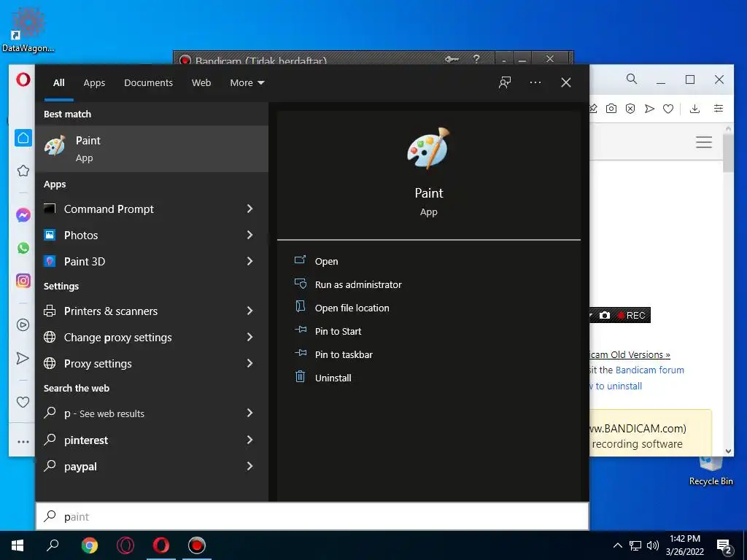
Task: Open Google Chrome from taskbar
Action: point(89,545)
